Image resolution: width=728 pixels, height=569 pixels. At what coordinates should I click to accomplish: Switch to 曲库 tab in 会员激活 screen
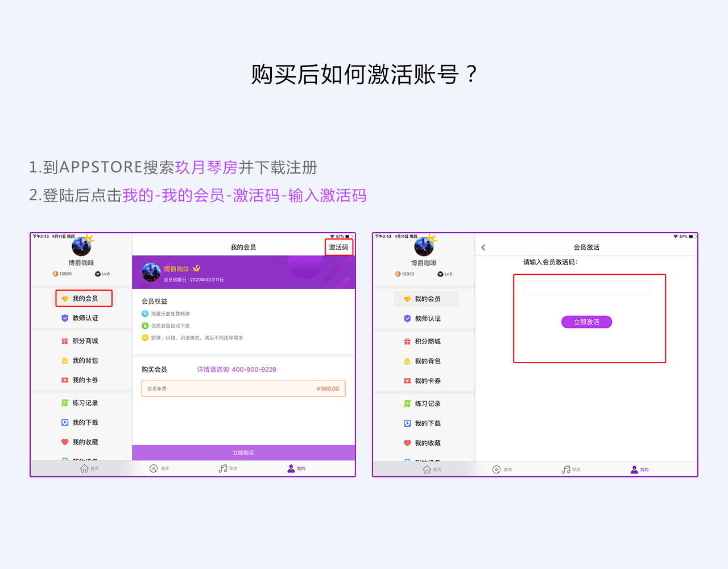tap(502, 469)
